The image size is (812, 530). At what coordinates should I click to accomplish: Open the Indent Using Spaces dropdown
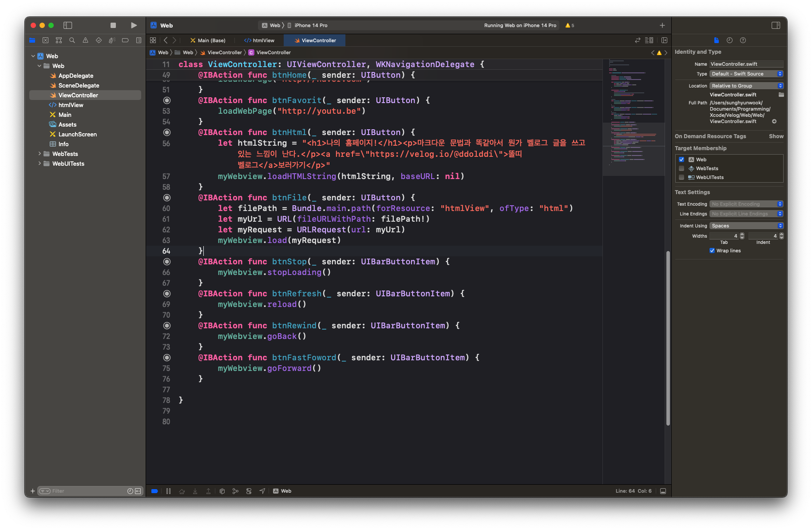click(746, 226)
